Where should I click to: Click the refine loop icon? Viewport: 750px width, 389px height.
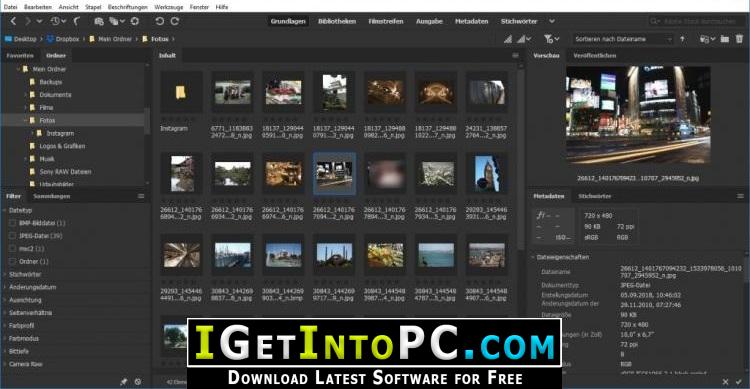coord(135,21)
